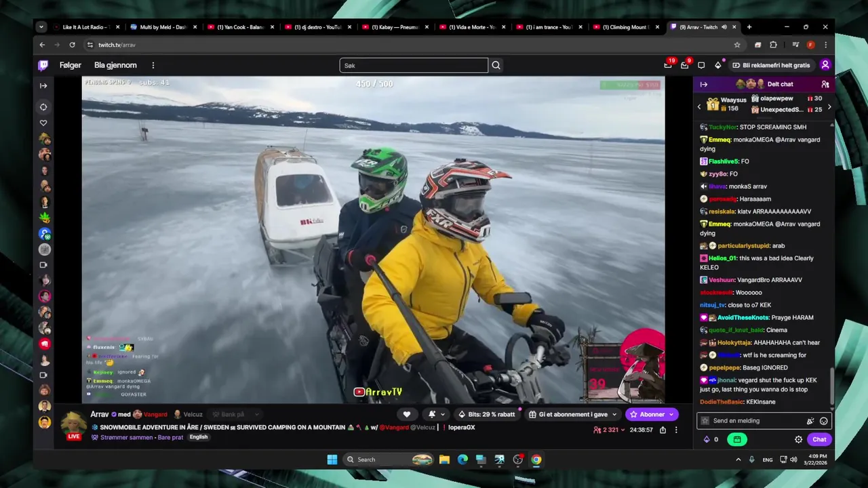Click the share stream icon
The width and height of the screenshot is (868, 488).
pos(663,430)
